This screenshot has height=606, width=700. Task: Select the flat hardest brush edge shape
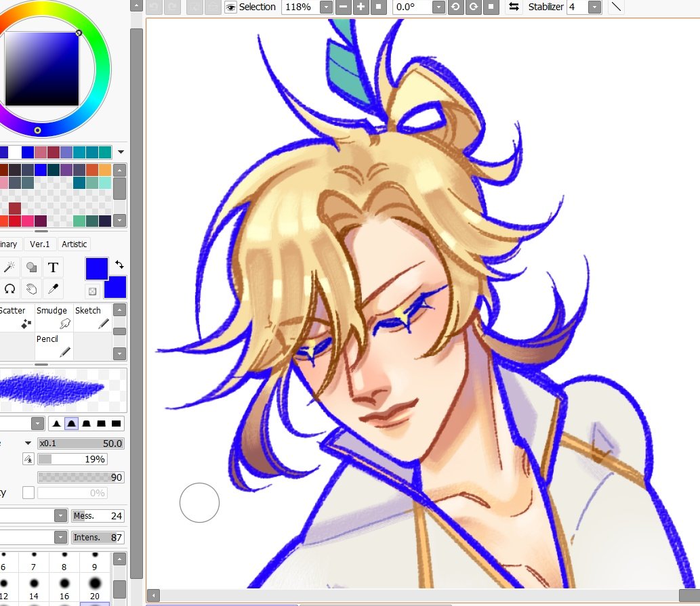[x=116, y=424]
